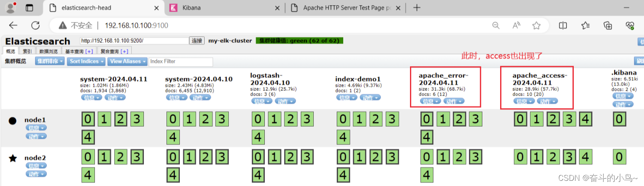644x186 pixels.
Task: Expand the Sort Indices dropdown
Action: (87, 61)
